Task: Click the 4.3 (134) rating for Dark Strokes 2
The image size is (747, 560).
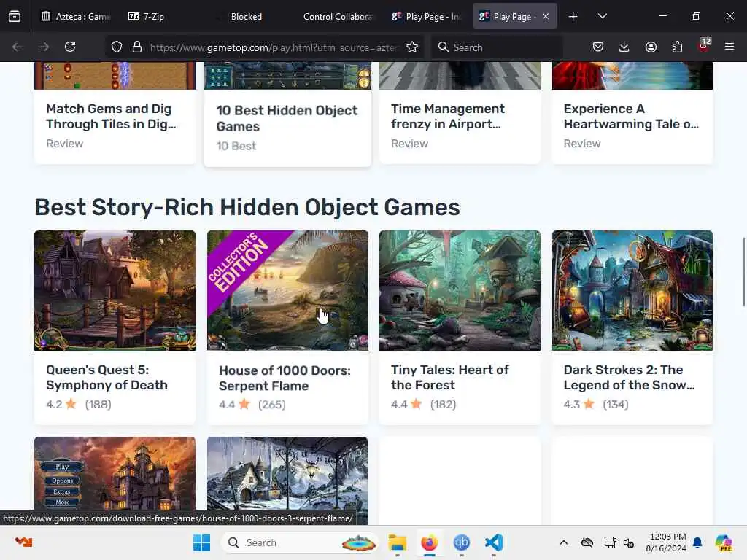Action: (x=596, y=404)
